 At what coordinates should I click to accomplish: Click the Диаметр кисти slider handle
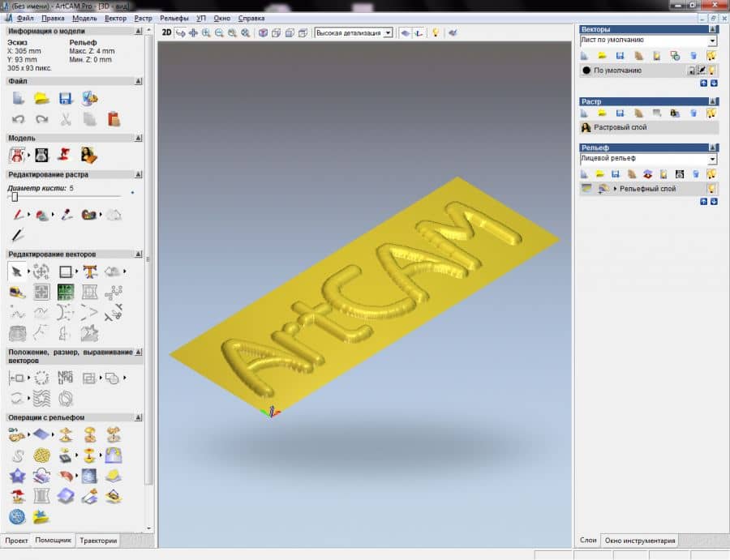tap(15, 197)
